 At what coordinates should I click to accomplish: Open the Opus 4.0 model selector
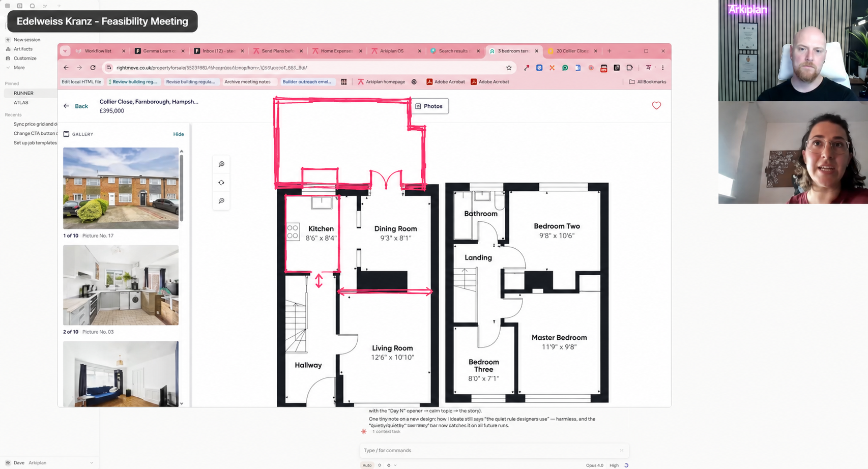pos(594,465)
